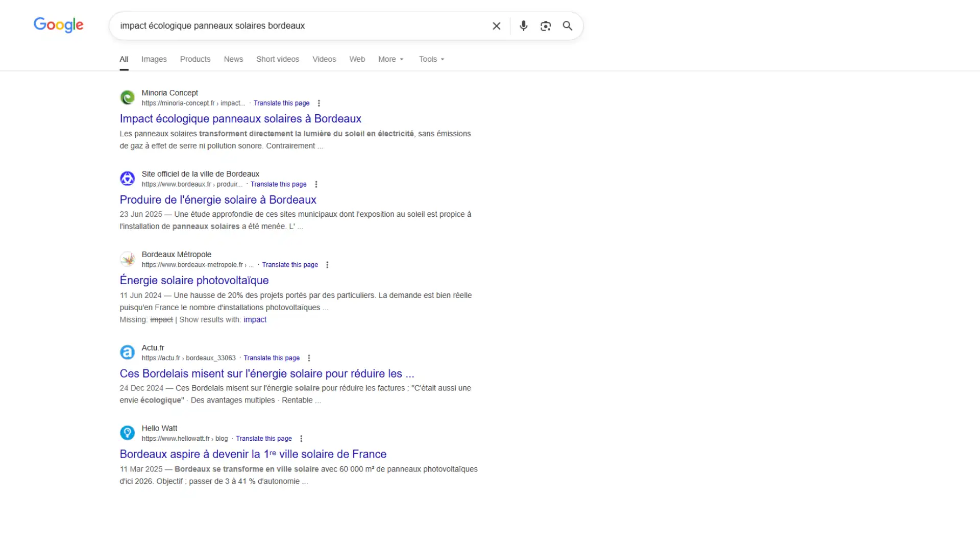Switch to the Products tab

click(x=195, y=59)
